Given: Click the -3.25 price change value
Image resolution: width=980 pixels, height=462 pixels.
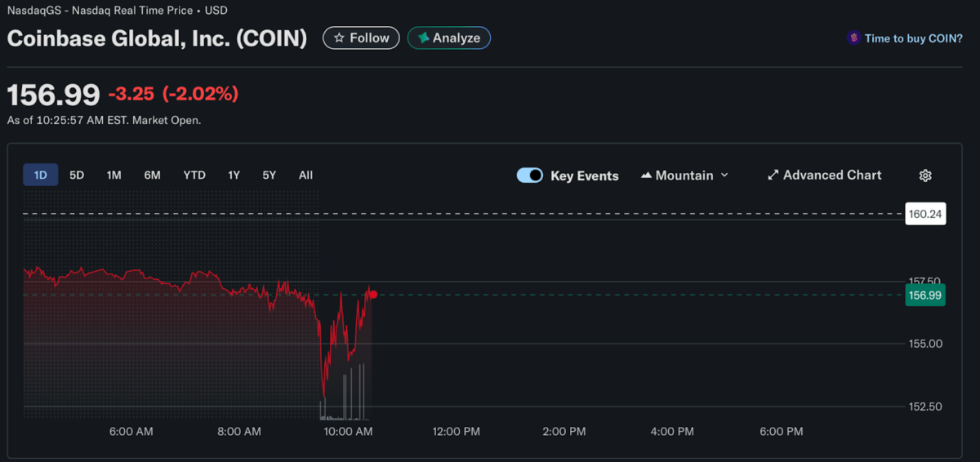Looking at the screenshot, I should pyautogui.click(x=131, y=95).
